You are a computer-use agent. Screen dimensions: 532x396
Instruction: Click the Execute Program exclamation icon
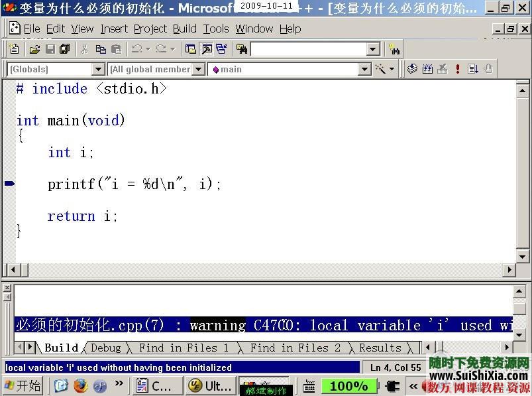tap(457, 69)
